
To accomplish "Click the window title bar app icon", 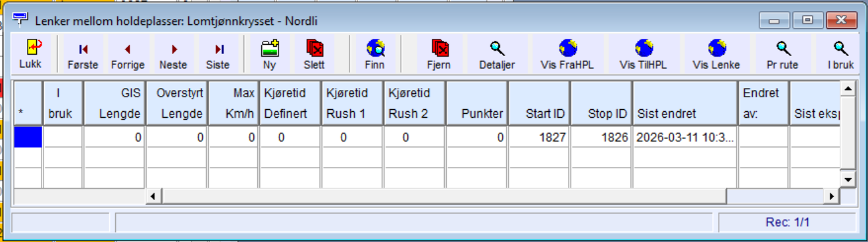I will click(x=21, y=19).
